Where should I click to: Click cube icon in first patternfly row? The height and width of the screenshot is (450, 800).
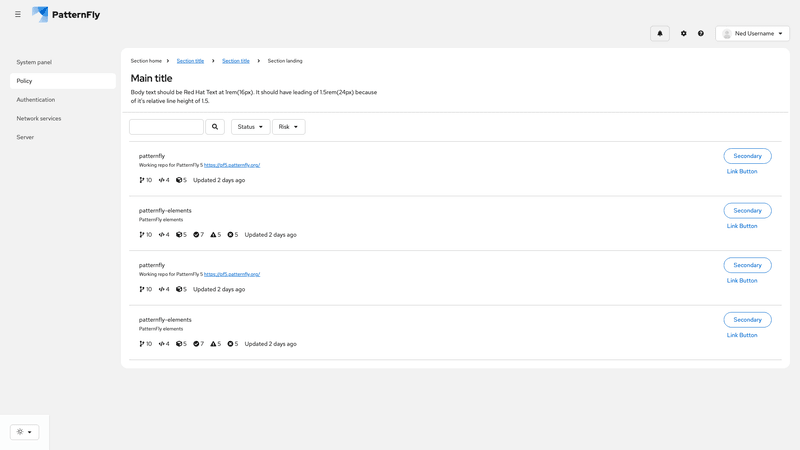[179, 180]
